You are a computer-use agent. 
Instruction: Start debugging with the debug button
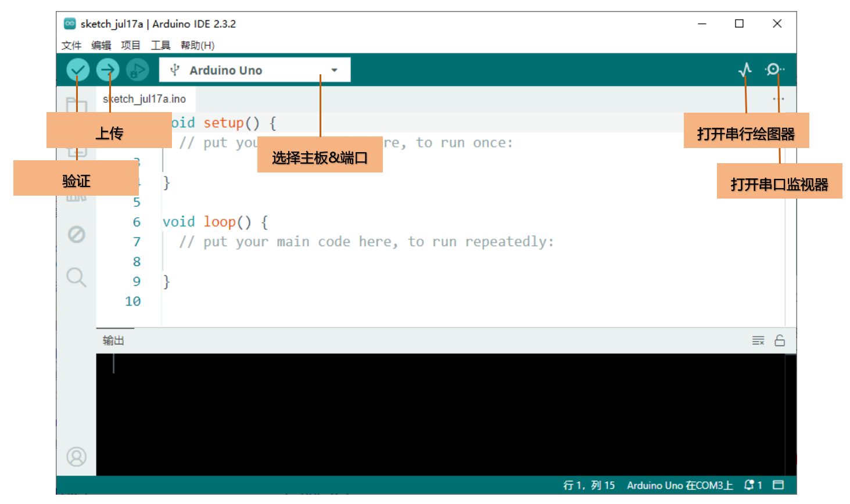138,70
